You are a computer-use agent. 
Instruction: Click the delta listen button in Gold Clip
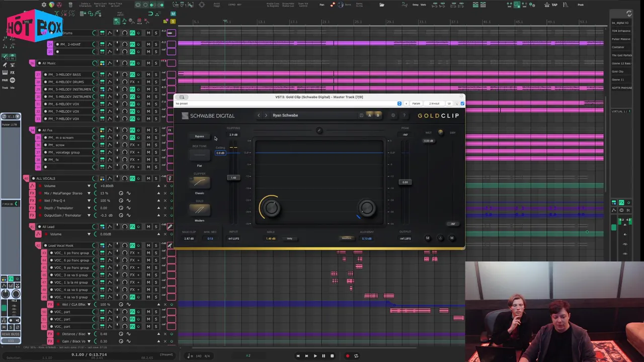440,238
